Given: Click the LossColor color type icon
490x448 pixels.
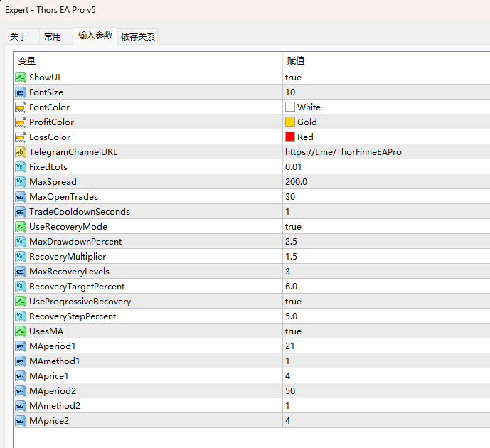Looking at the screenshot, I should pyautogui.click(x=21, y=137).
